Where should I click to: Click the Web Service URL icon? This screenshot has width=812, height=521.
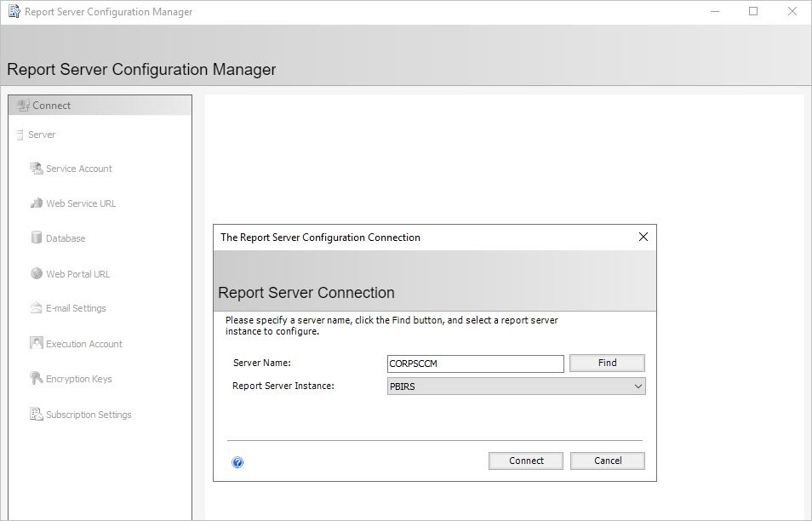click(37, 203)
